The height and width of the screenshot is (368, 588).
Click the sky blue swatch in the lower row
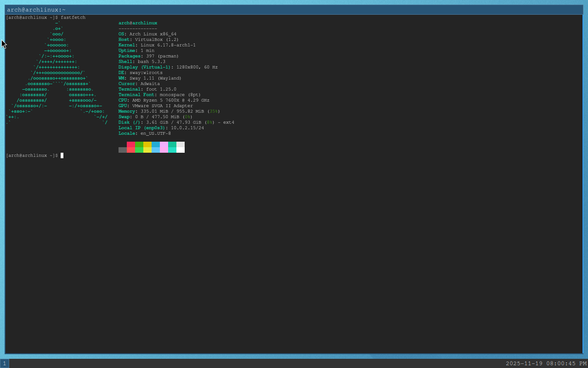(156, 150)
